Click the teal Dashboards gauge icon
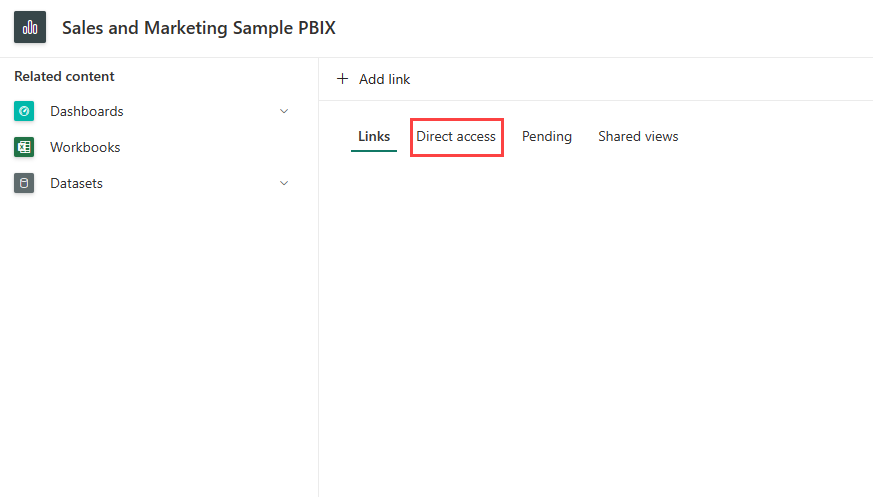The width and height of the screenshot is (873, 497). [x=24, y=111]
